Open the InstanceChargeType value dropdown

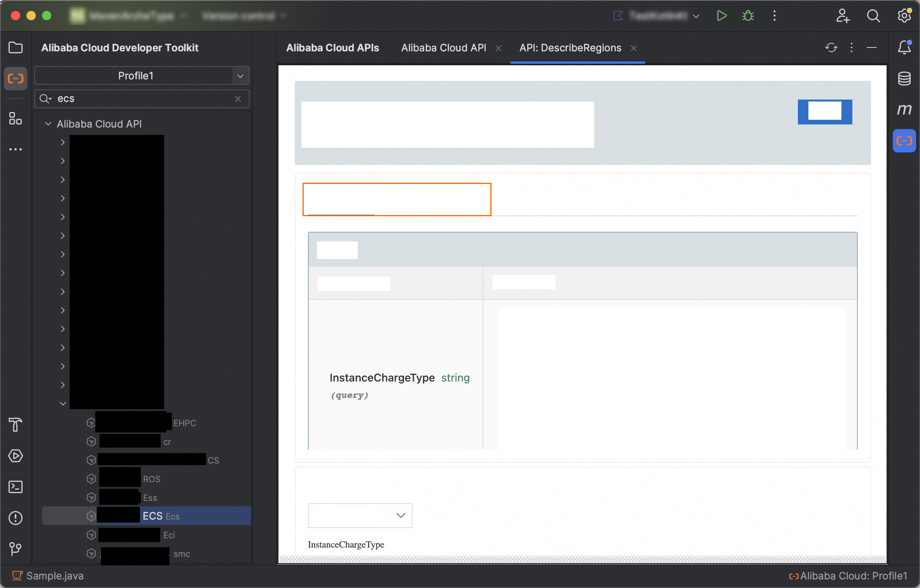360,516
